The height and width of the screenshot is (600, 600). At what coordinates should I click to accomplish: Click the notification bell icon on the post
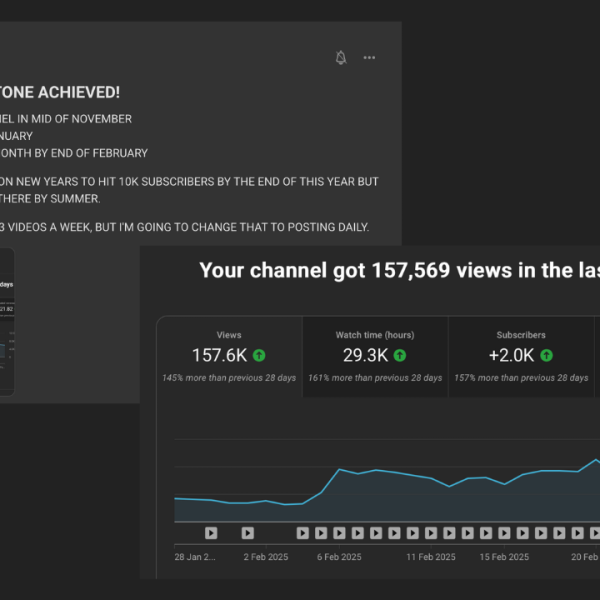pos(341,58)
